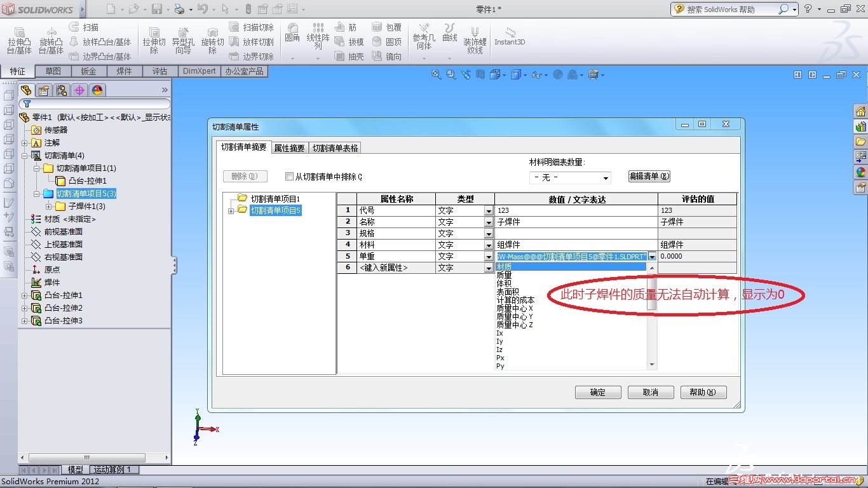Choose 质量中心 X from the dropdown list
Viewport: 868px width, 488px height.
[515, 308]
